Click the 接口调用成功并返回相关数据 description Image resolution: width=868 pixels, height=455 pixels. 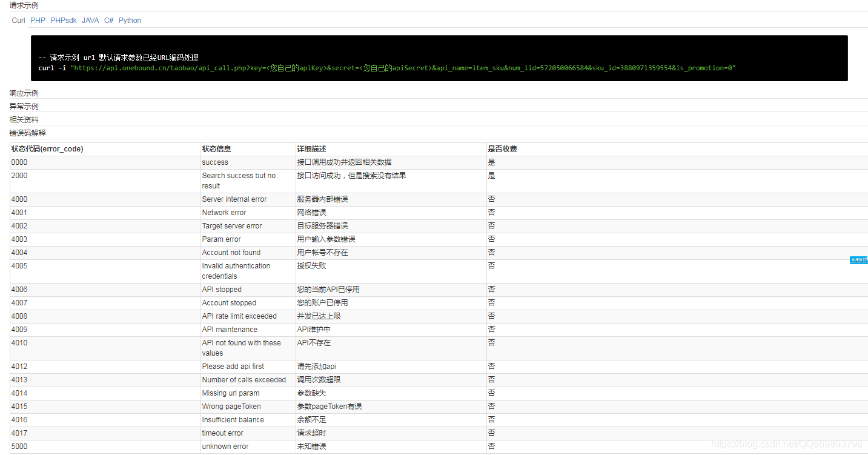[x=391, y=162]
